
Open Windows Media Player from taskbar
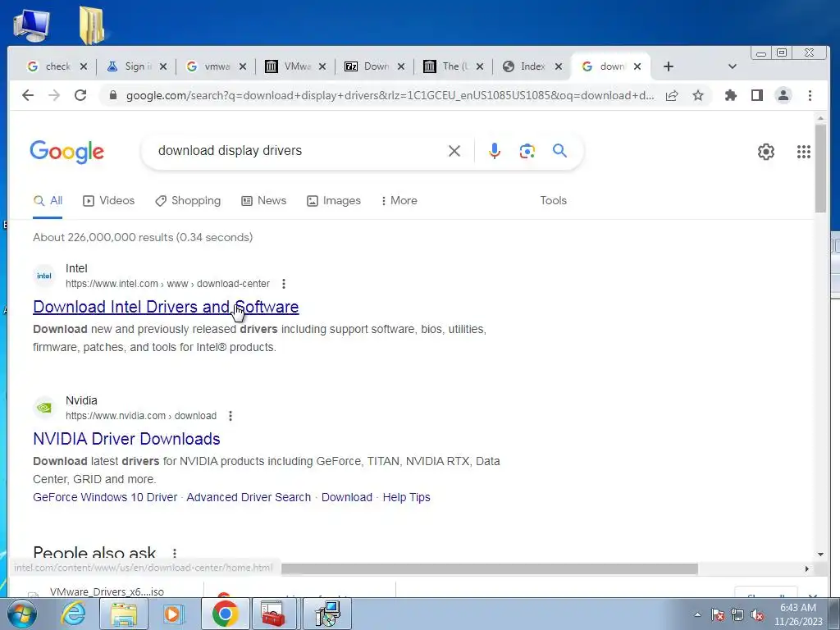click(172, 614)
